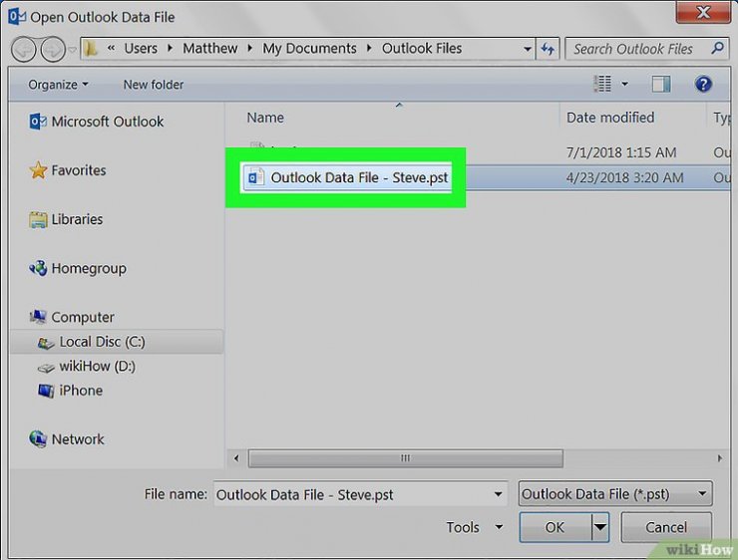Select Microsoft Outlook in navigation pane
The image size is (738, 560).
(108, 122)
